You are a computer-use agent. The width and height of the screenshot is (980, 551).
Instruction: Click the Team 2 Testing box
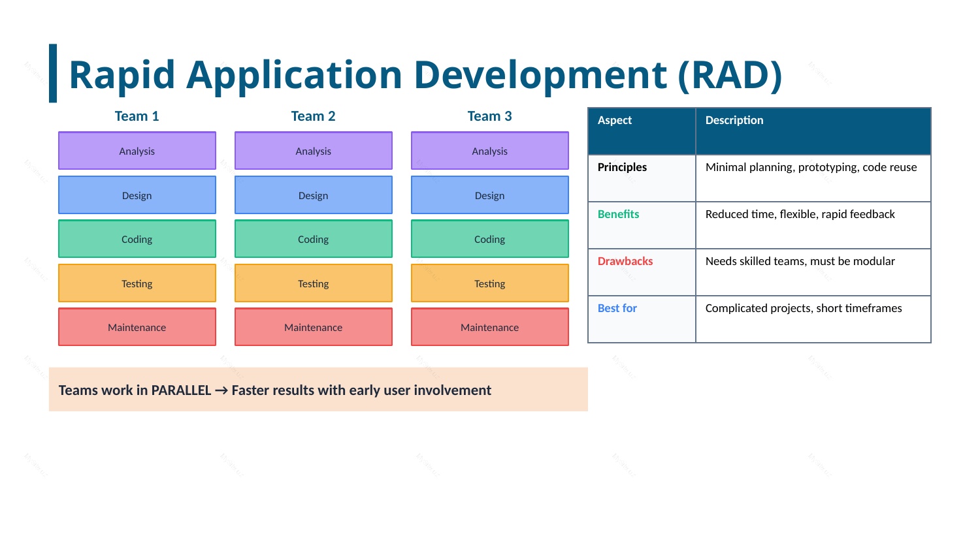[313, 283]
